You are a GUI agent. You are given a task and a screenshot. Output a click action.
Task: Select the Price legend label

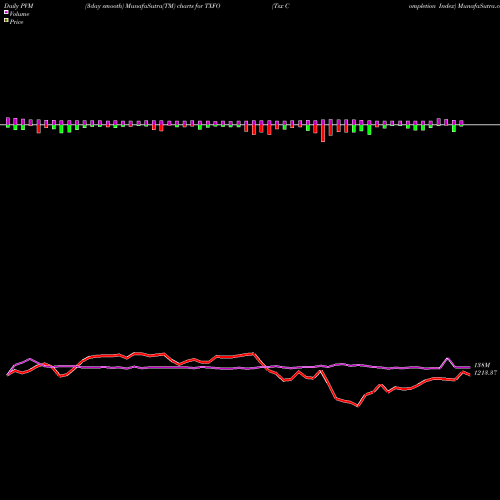pyautogui.click(x=16, y=22)
